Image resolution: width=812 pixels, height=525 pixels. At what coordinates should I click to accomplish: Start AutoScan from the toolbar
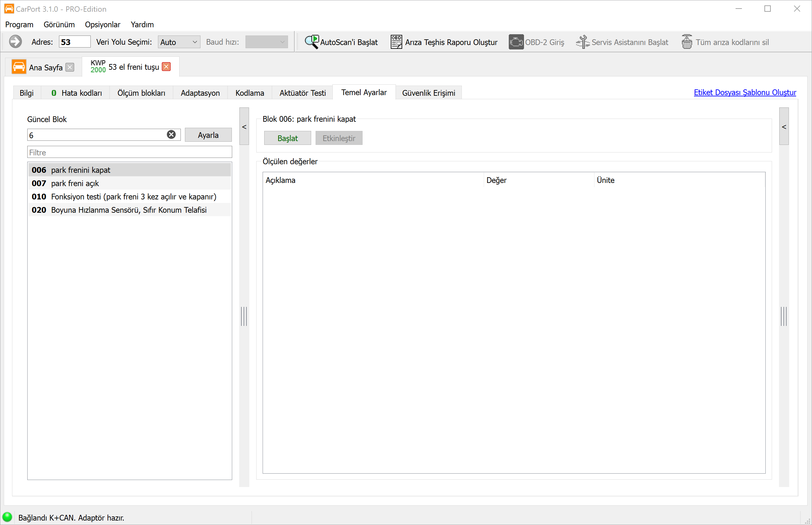click(341, 42)
